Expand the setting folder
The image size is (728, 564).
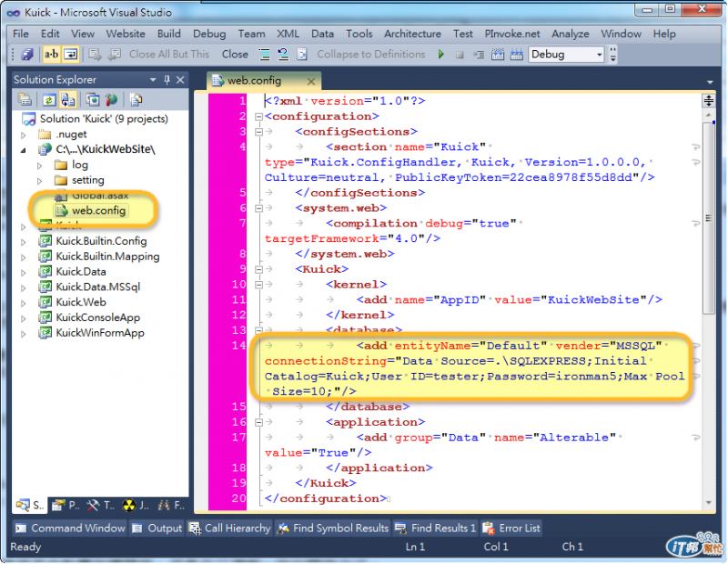click(x=39, y=181)
